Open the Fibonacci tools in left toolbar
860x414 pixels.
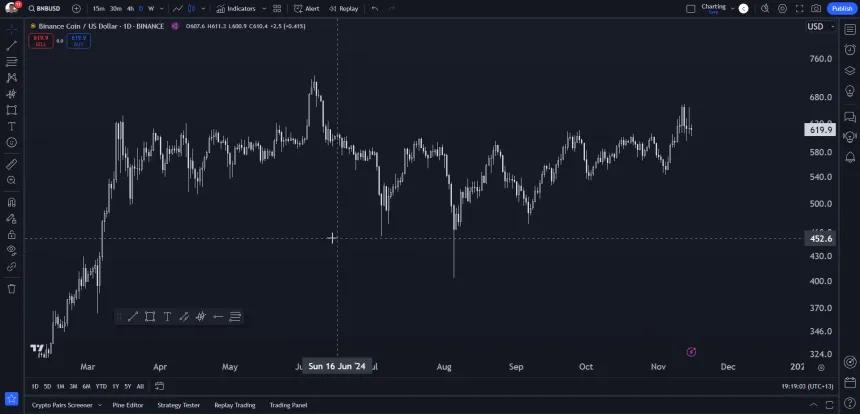[x=12, y=62]
